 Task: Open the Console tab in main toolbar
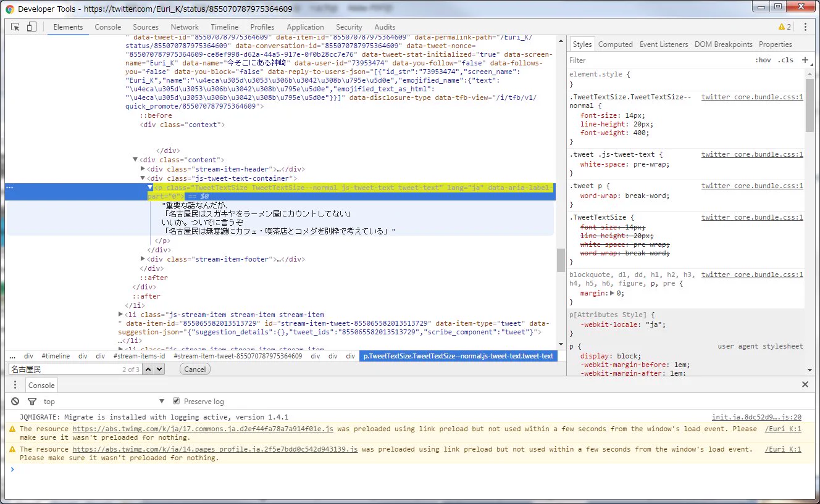point(108,27)
